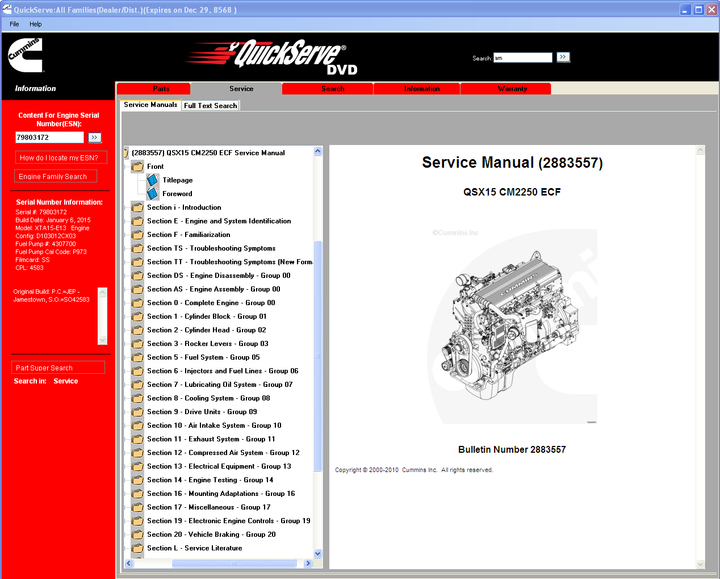Click the Section AS folder icon

137,289
